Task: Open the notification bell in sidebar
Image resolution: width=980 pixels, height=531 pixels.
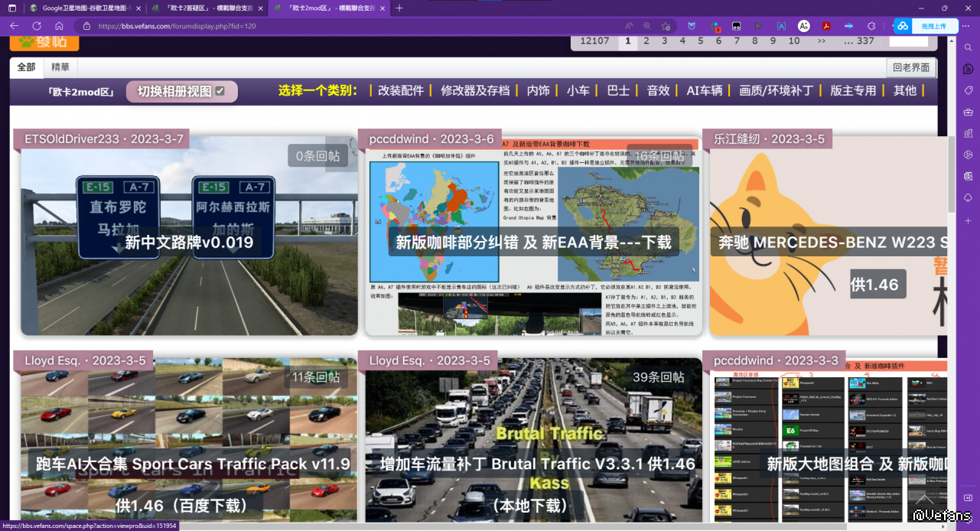Action: point(968,197)
